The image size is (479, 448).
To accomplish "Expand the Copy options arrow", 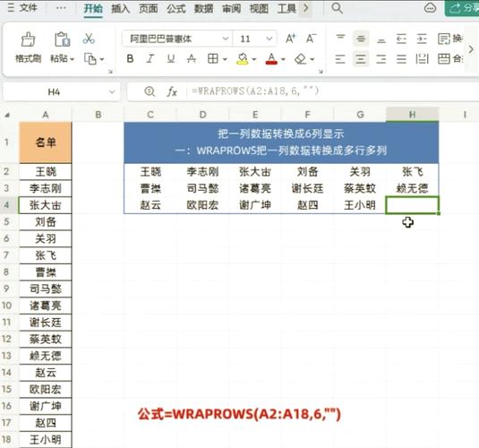I will pyautogui.click(x=102, y=59).
